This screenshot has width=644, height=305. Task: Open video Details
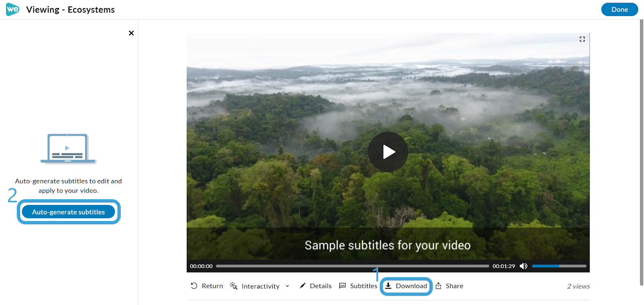[316, 286]
